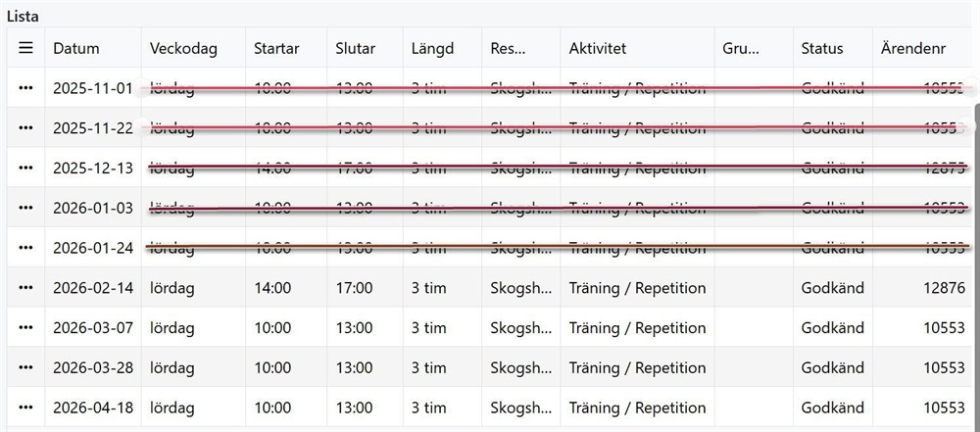Select the 2026-04-18 date cell
Screen dimensions: 980x432
[92, 408]
